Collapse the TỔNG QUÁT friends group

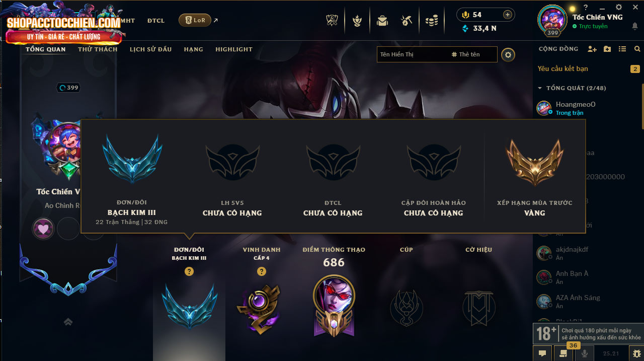(x=572, y=88)
